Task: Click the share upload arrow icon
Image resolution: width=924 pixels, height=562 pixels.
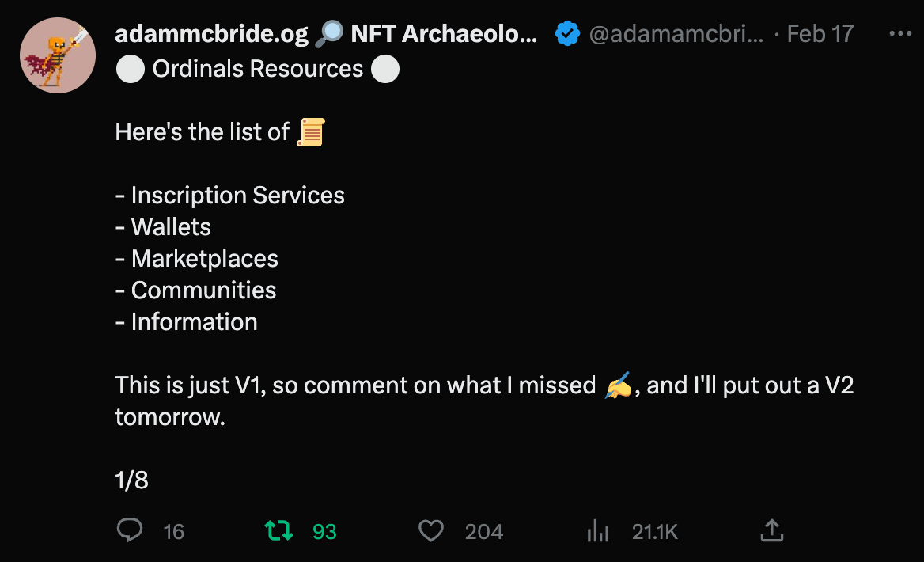Action: 771,530
